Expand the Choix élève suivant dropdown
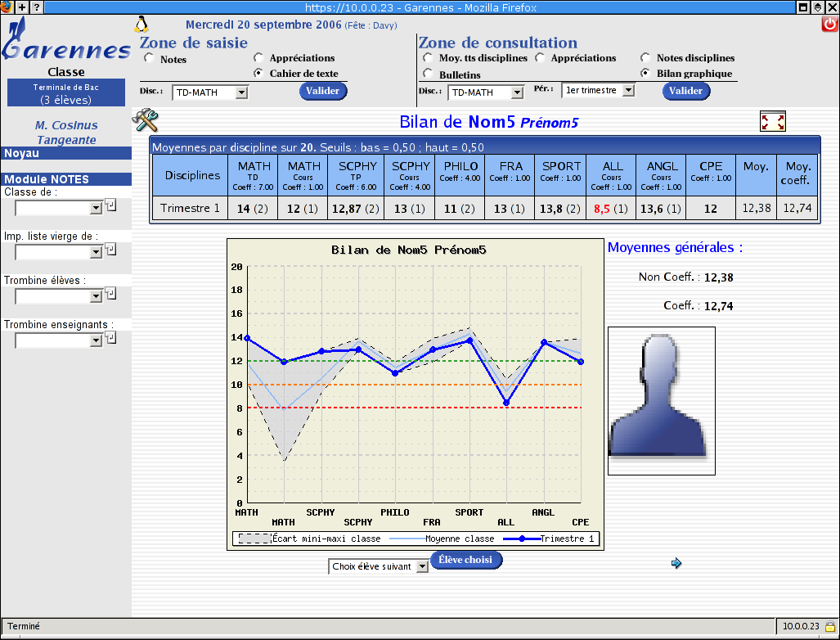 [x=378, y=566]
